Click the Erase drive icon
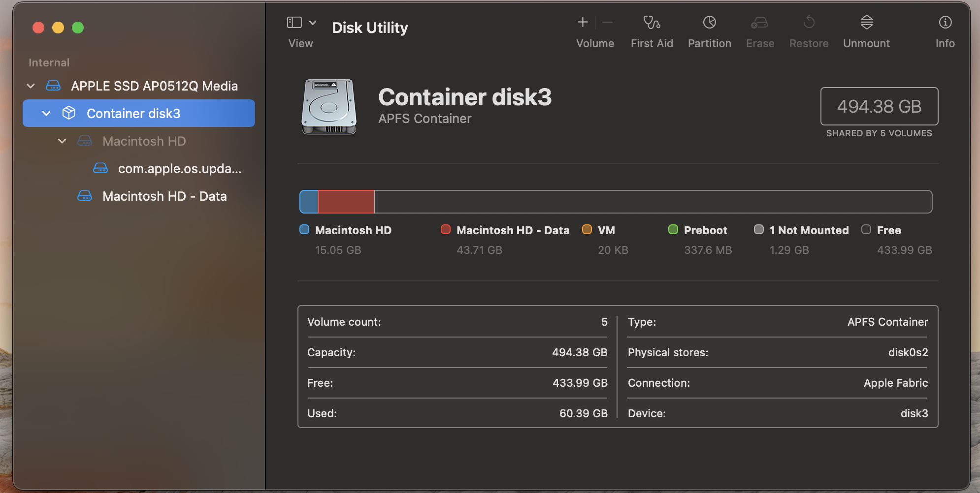 pyautogui.click(x=759, y=23)
